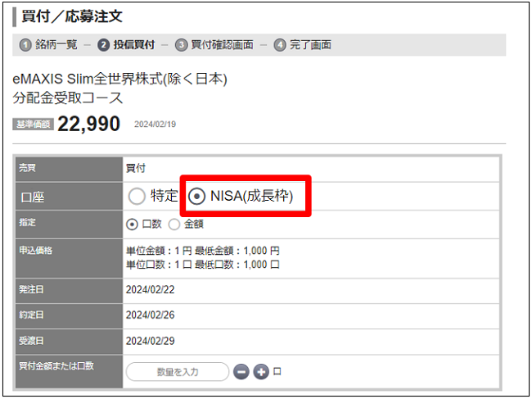Click the 申込価格 row label
This screenshot has width=532, height=399.
[x=36, y=251]
